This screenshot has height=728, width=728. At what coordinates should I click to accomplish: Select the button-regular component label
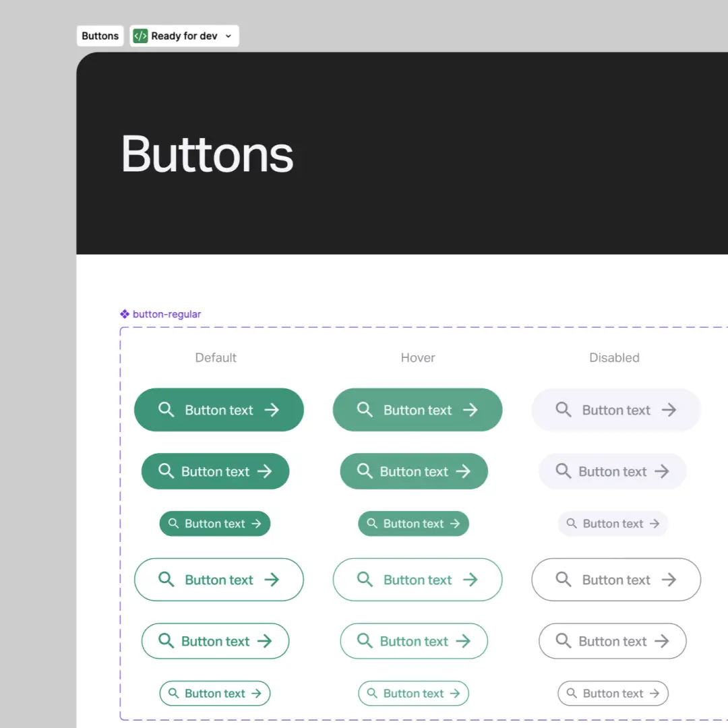pos(166,314)
